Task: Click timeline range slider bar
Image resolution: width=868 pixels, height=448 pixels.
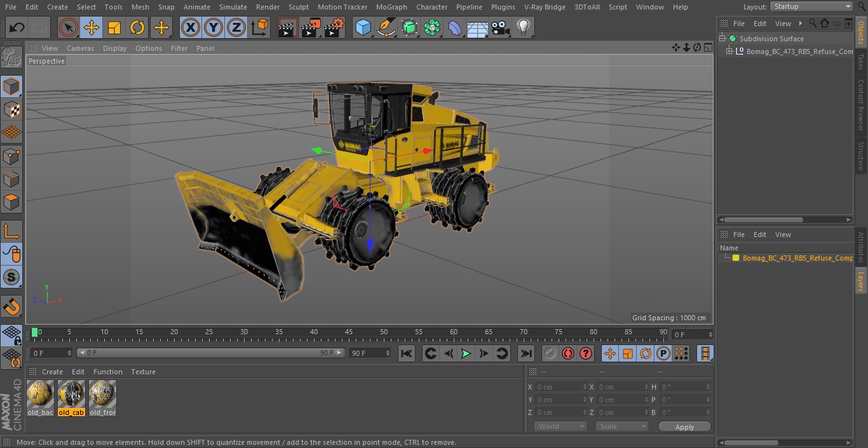Action: pos(210,353)
